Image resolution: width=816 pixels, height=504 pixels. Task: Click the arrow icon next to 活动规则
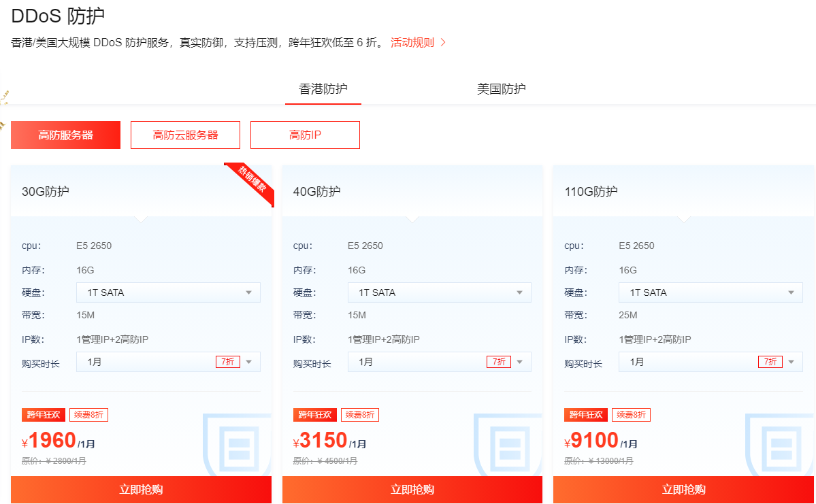[x=443, y=43]
